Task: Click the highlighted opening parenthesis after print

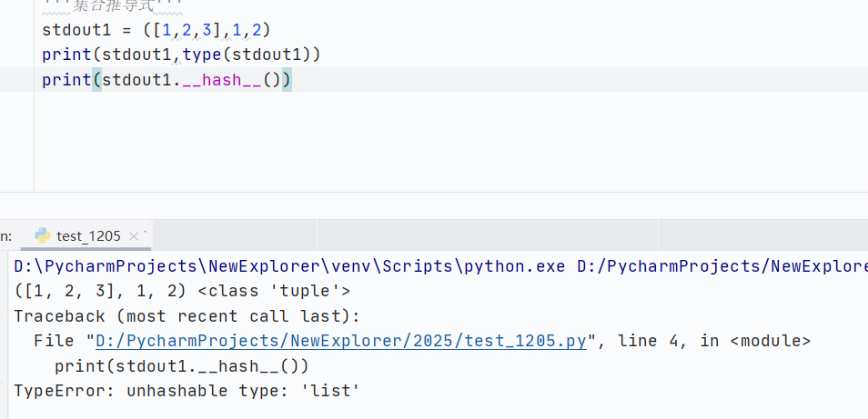Action: coord(96,80)
